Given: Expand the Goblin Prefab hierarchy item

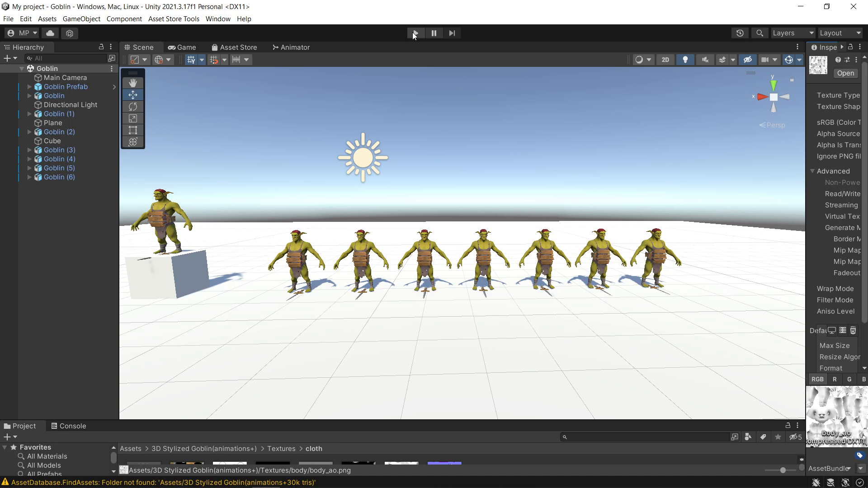Looking at the screenshot, I should pos(29,87).
